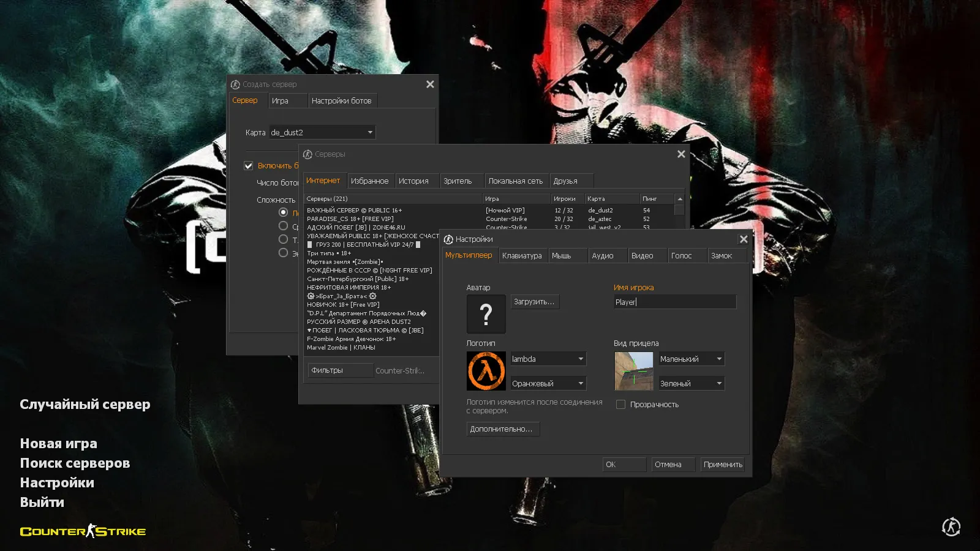This screenshot has height=551, width=980.
Task: Click the Player name input field
Action: click(674, 301)
